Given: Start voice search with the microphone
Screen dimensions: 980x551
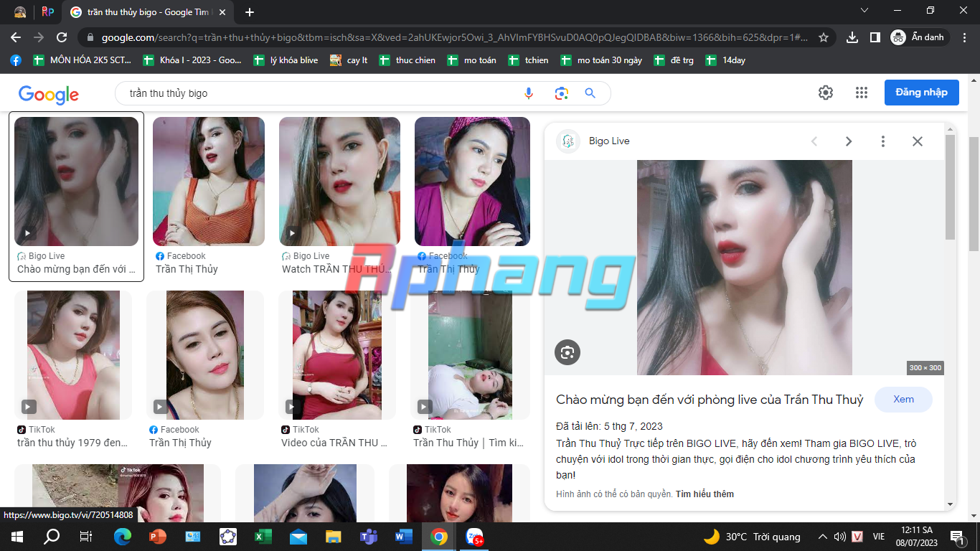Looking at the screenshot, I should 529,93.
